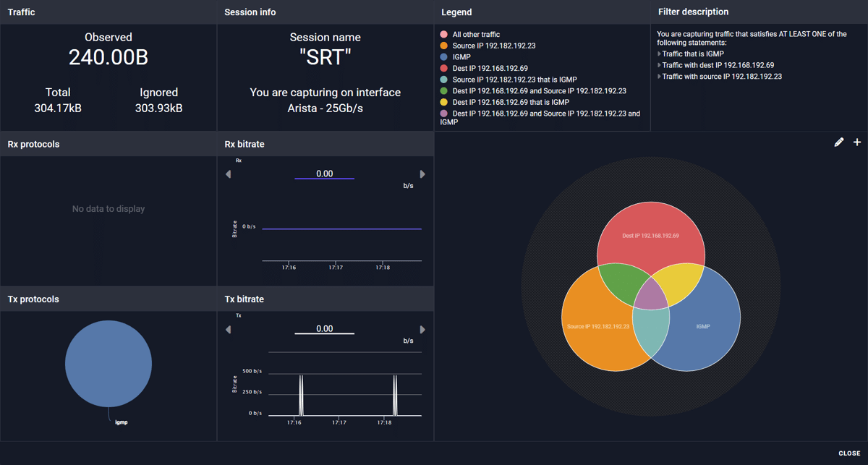Select the orange Source IP 192.182.192.23 legend dot
Screen dimensions: 868x465
pyautogui.click(x=444, y=46)
